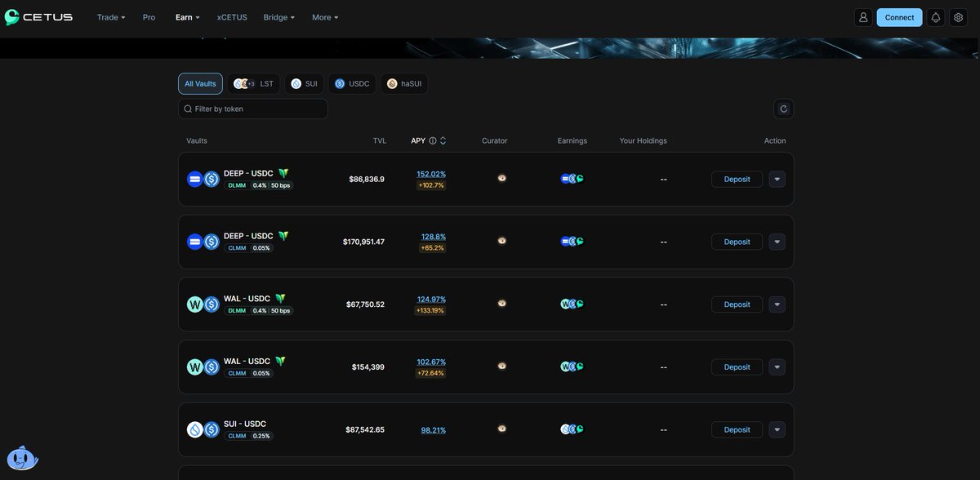Image resolution: width=980 pixels, height=480 pixels.
Task: Click the APY info icon
Action: click(x=433, y=140)
